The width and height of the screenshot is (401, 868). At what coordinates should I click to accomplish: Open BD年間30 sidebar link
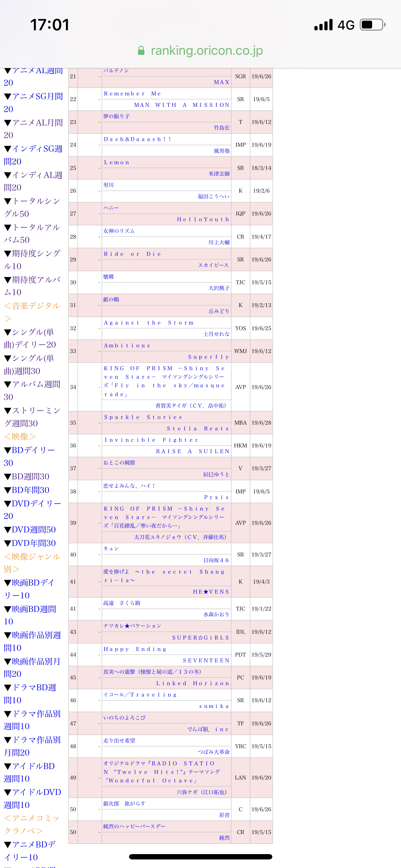[27, 490]
